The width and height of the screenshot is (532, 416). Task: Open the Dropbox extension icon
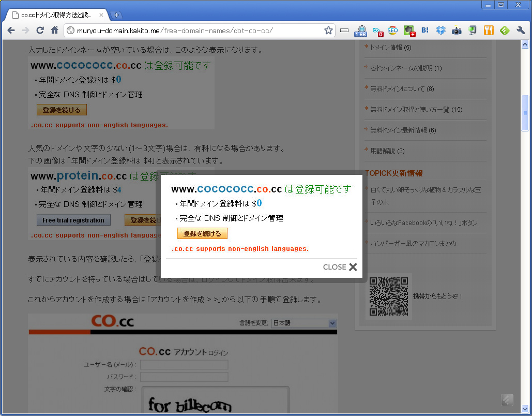[440, 31]
